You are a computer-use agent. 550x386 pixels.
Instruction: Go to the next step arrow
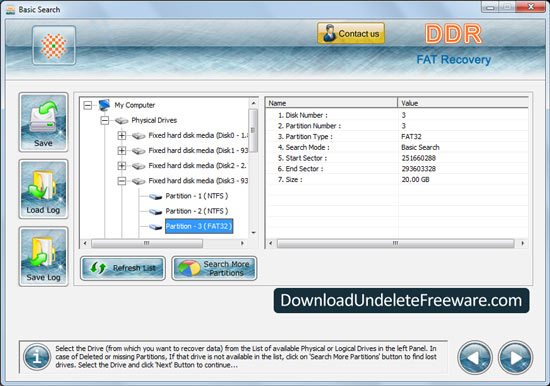tap(516, 358)
